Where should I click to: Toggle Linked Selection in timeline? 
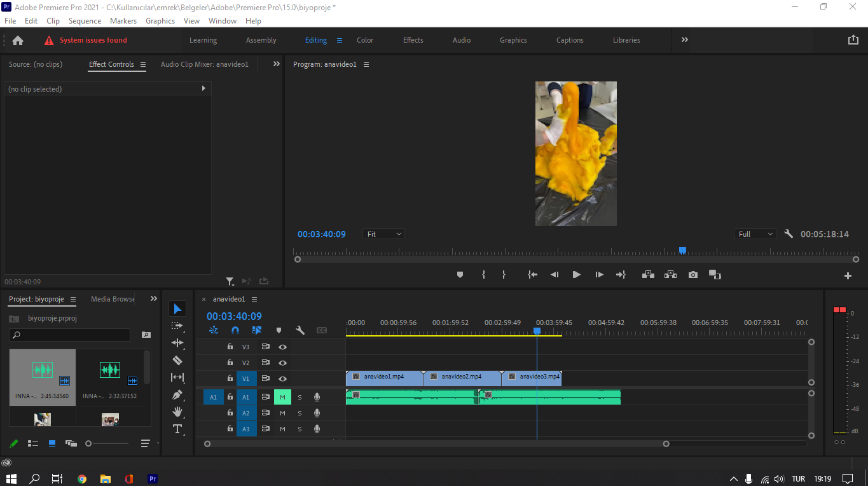257,330
